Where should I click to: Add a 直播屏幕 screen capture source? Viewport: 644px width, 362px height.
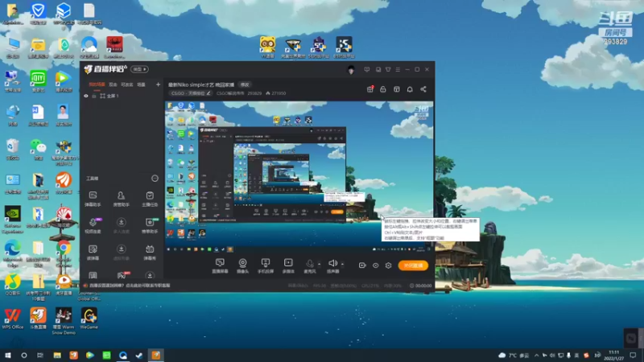point(220,266)
